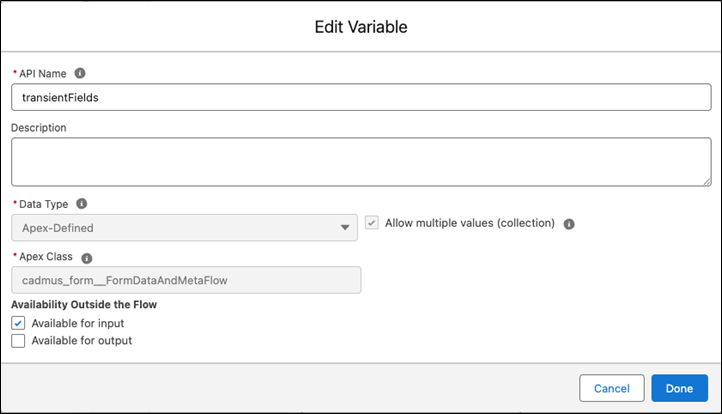Image resolution: width=722 pixels, height=414 pixels.
Task: Confirm changes with the Done button
Action: [x=679, y=388]
